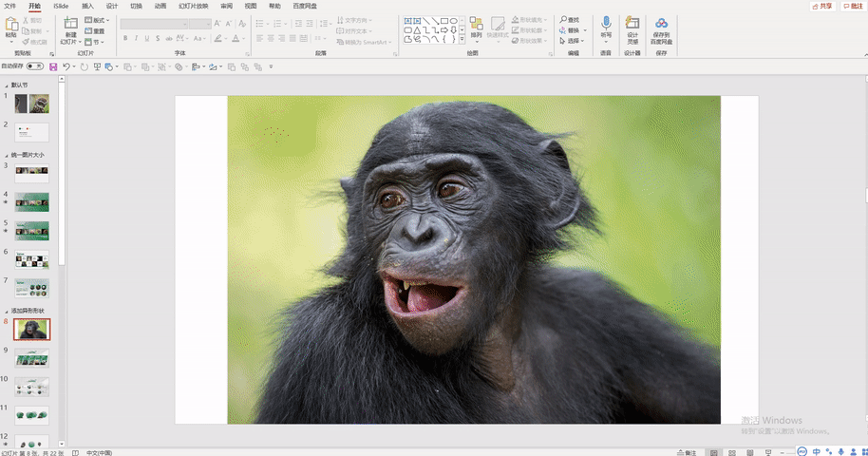Click the Reset (重置) button
Viewport: 868px width, 456px height.
point(95,31)
